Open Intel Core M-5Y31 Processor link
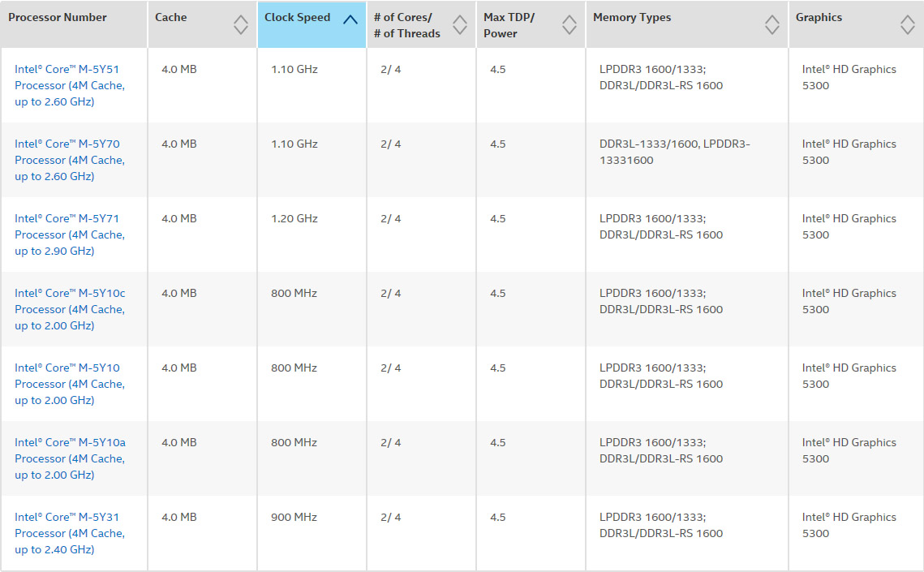 tap(70, 533)
